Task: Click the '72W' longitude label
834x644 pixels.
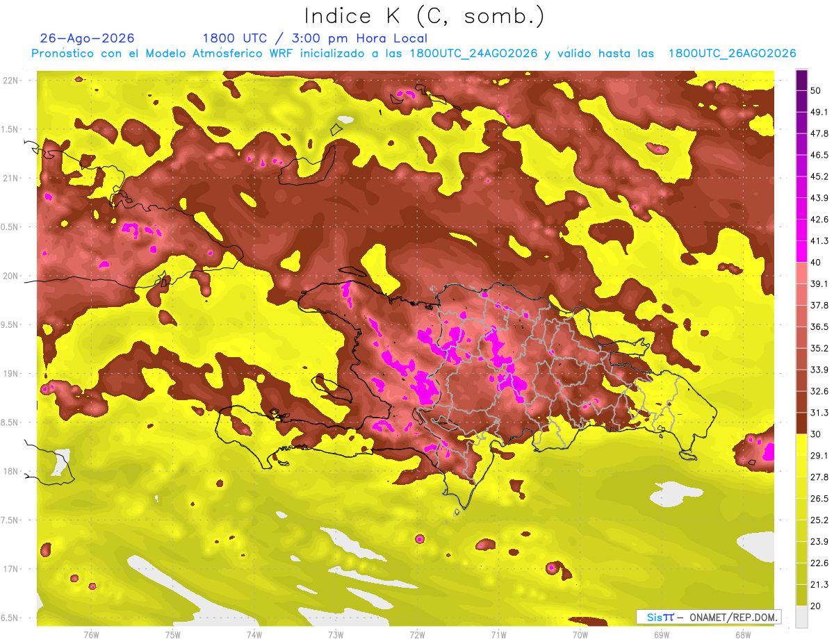Action: pos(417,634)
